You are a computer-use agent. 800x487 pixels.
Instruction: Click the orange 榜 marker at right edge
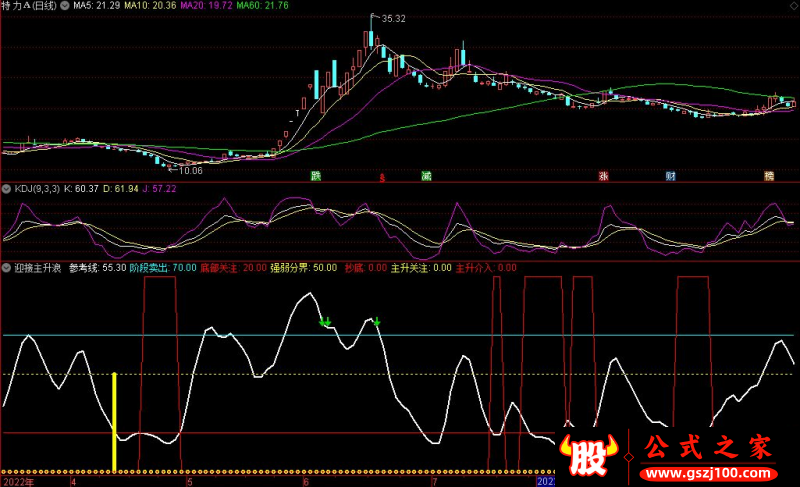[x=768, y=176]
